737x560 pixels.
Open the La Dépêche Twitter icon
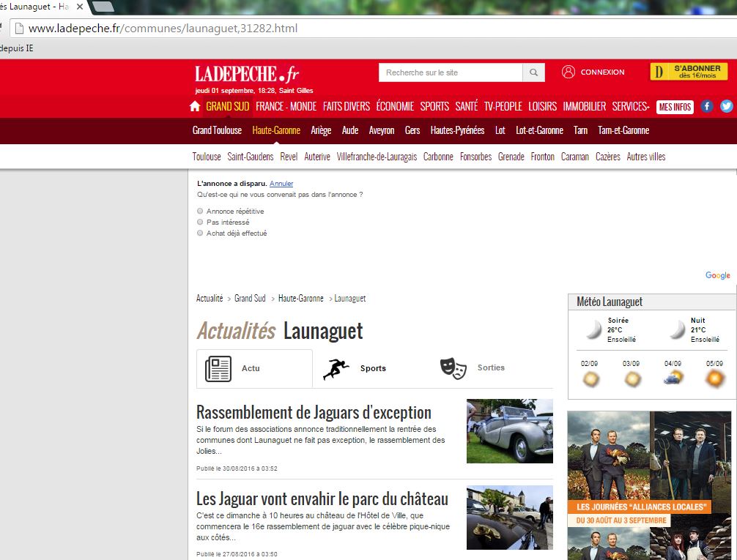[x=727, y=106]
